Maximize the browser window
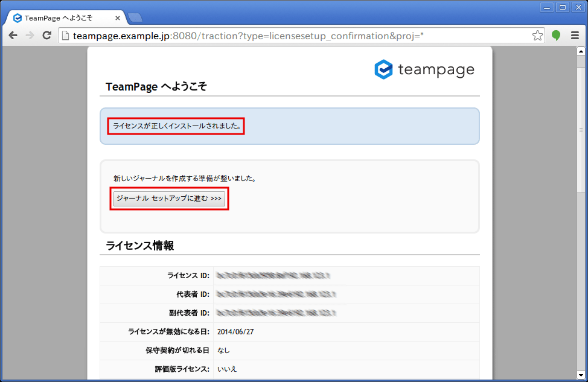Viewport: 588px width, 382px height. pos(563,7)
